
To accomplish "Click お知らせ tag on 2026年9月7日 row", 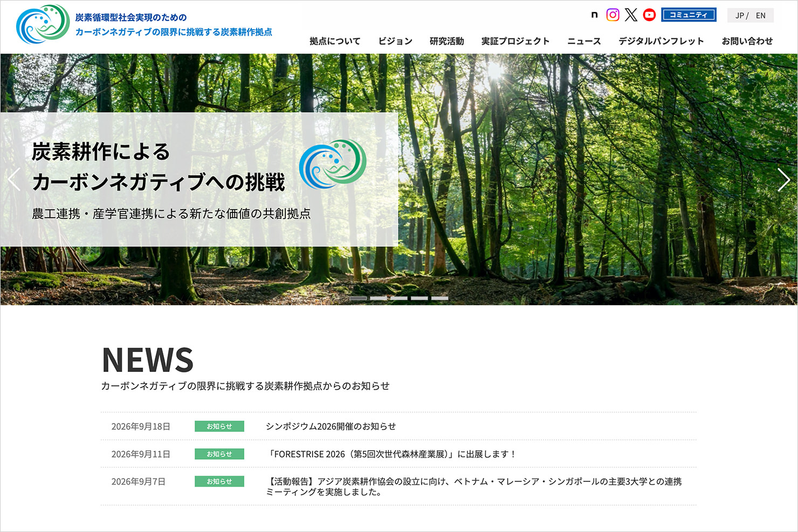I will 219,481.
